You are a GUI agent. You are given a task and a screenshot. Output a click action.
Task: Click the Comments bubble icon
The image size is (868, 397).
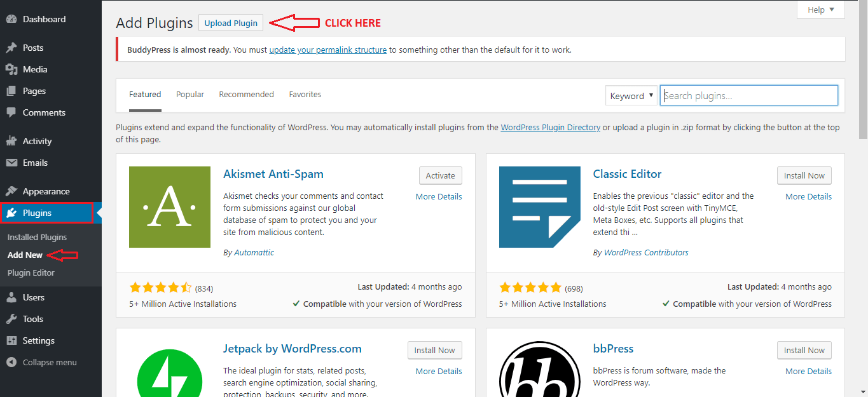[11, 112]
